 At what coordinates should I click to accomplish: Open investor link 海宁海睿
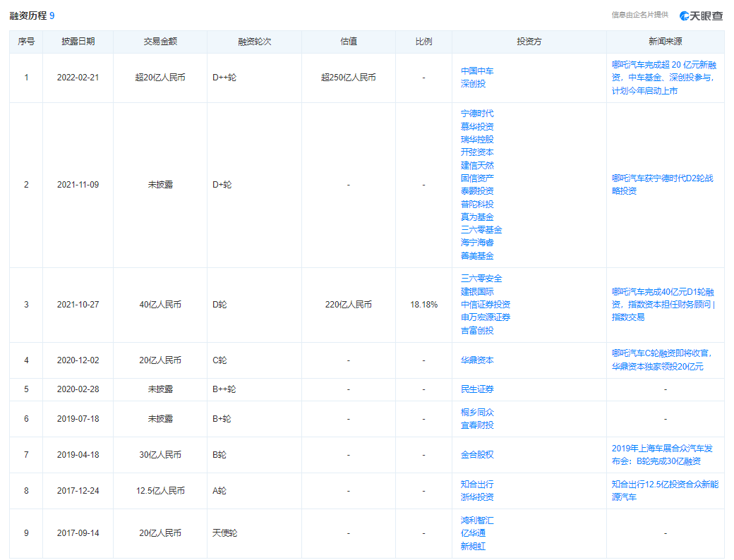477,243
